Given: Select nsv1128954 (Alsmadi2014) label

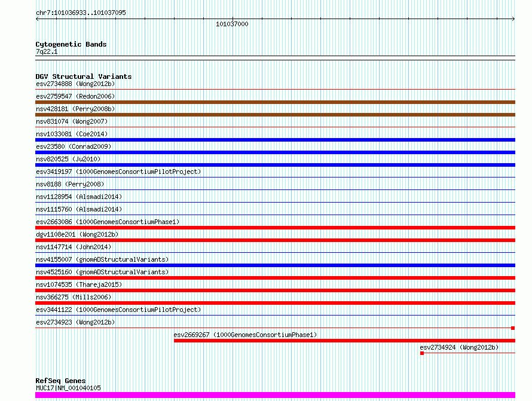Looking at the screenshot, I should point(79,197).
